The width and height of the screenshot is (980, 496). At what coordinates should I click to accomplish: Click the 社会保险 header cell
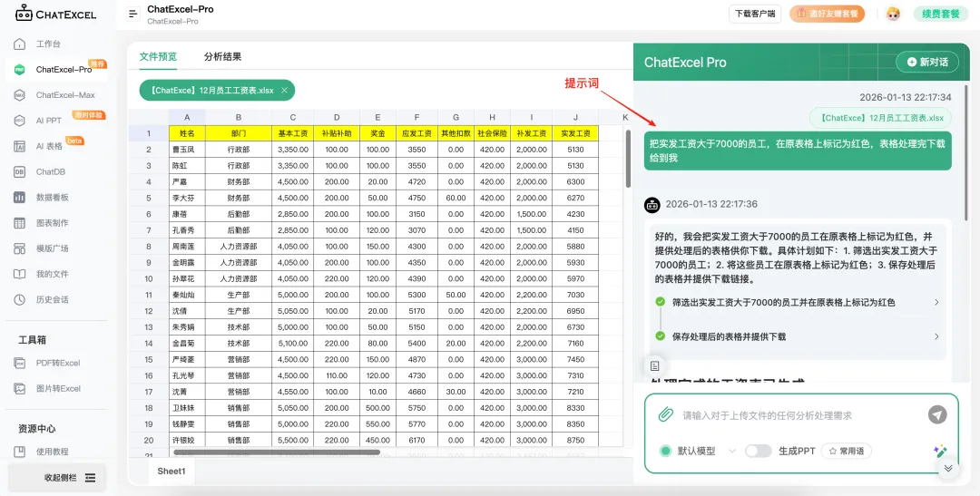coord(492,133)
